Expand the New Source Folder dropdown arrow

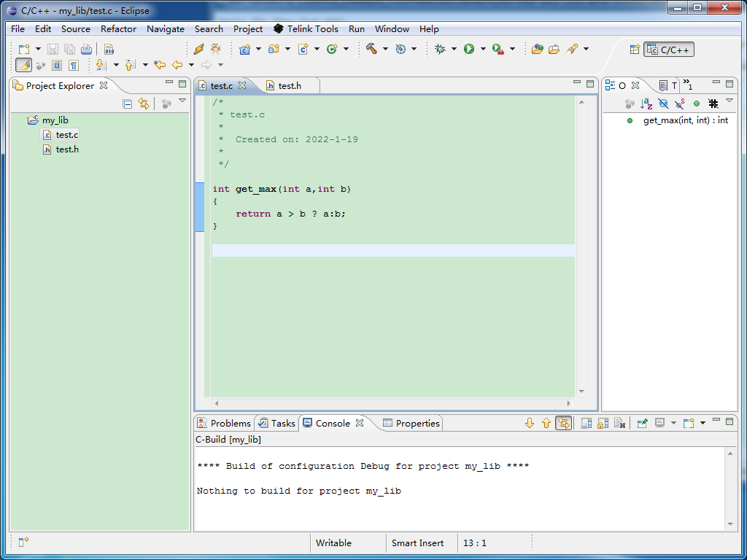[x=287, y=49]
